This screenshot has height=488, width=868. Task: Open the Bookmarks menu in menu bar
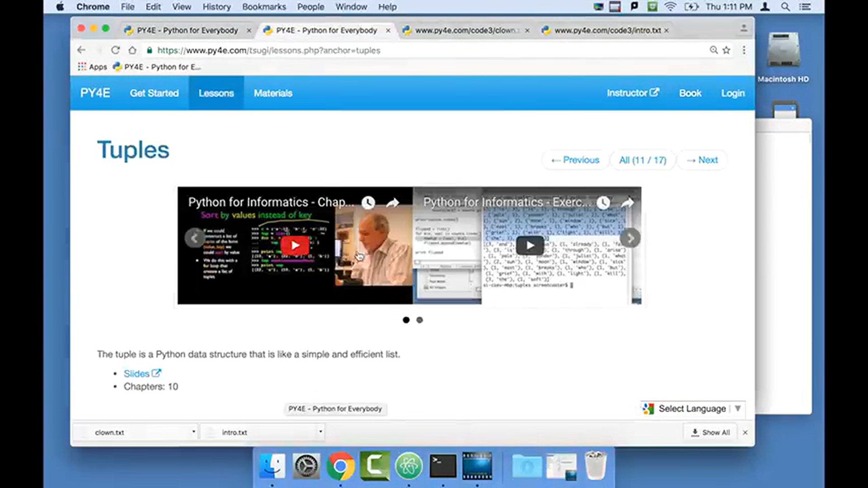click(264, 7)
